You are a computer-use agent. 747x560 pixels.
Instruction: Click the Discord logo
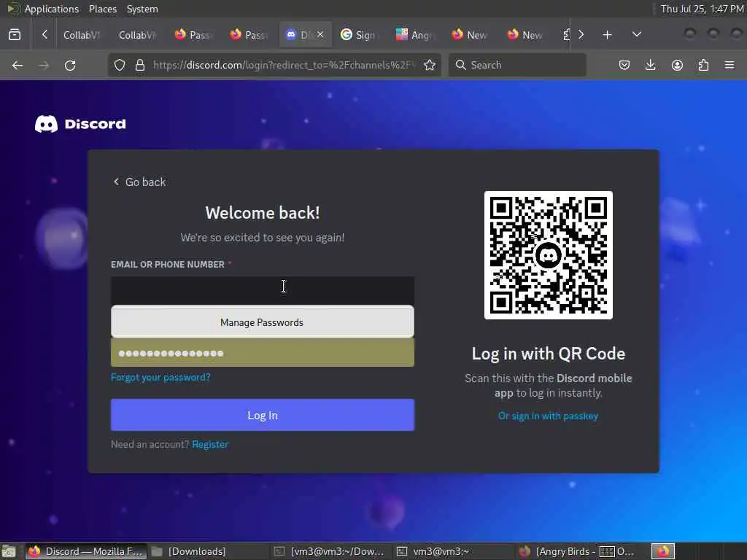tap(80, 124)
